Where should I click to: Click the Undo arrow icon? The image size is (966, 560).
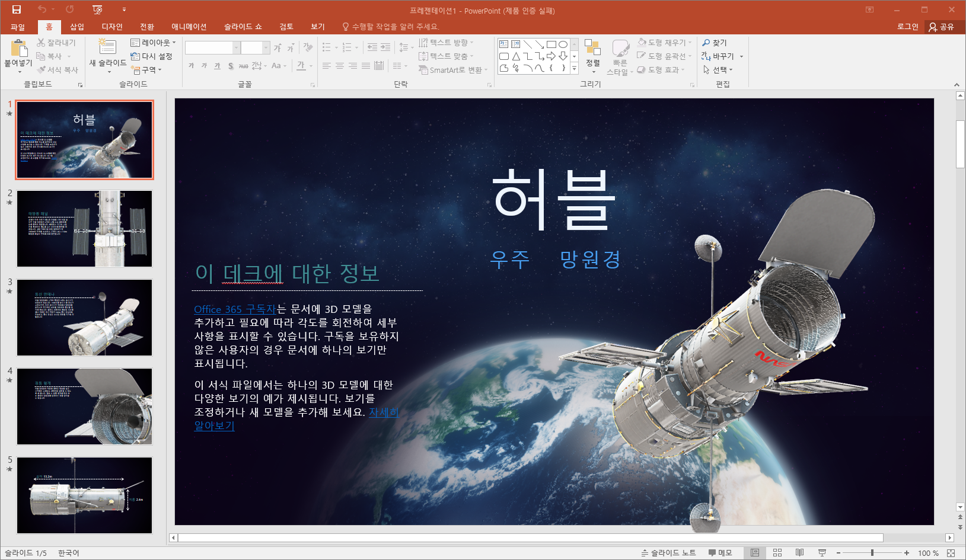pos(42,9)
